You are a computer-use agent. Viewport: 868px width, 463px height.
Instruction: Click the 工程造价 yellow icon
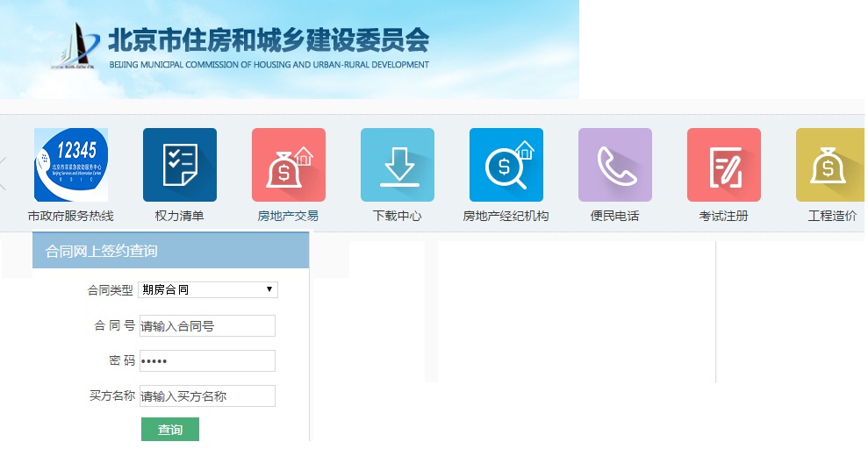829,165
